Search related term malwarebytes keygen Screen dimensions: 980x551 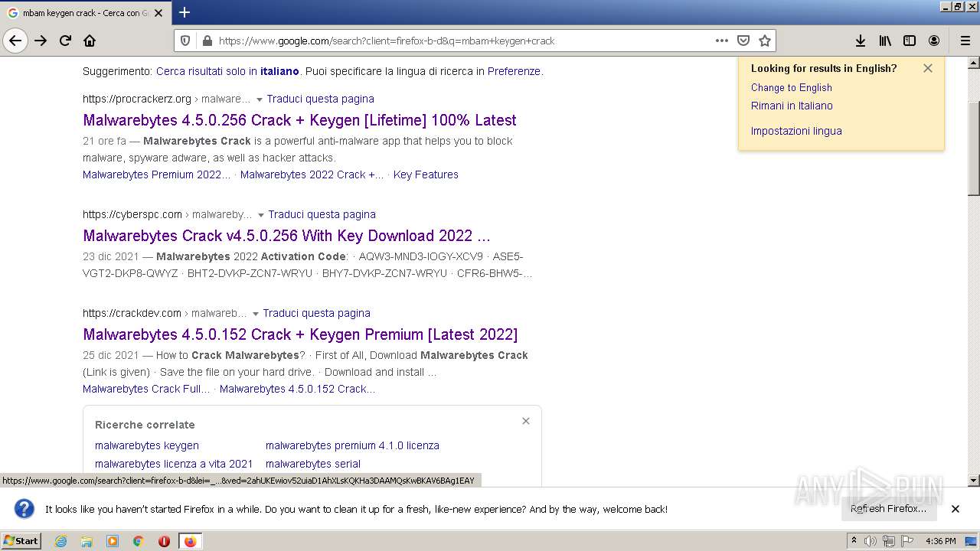pyautogui.click(x=147, y=445)
